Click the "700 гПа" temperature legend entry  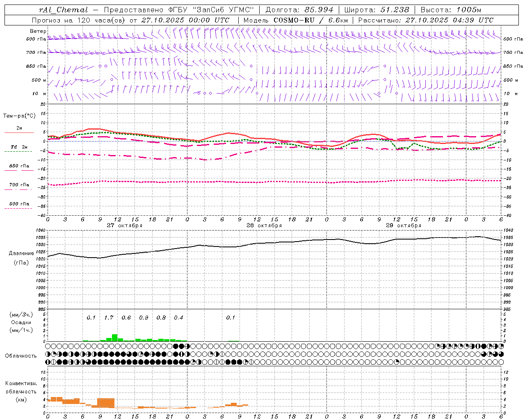[x=19, y=185]
